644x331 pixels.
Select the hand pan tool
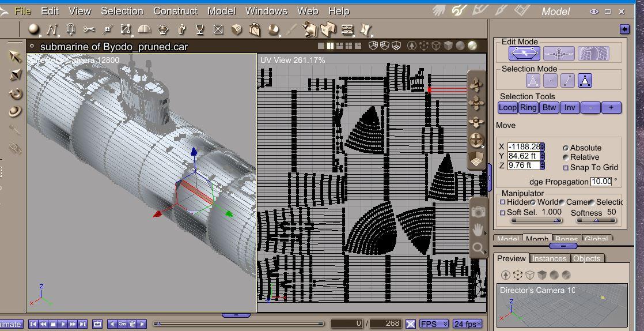pyautogui.click(x=478, y=230)
